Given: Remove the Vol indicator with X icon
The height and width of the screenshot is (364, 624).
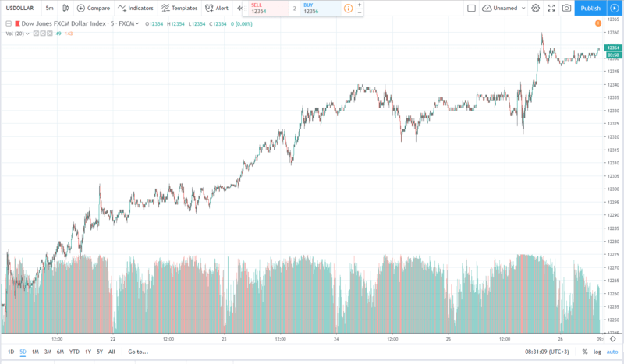Looking at the screenshot, I should 50,34.
